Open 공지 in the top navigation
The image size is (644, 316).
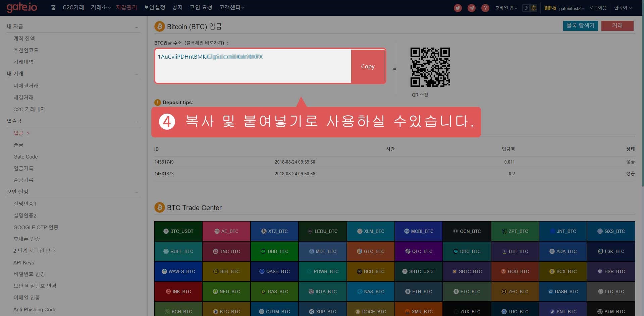(x=177, y=7)
